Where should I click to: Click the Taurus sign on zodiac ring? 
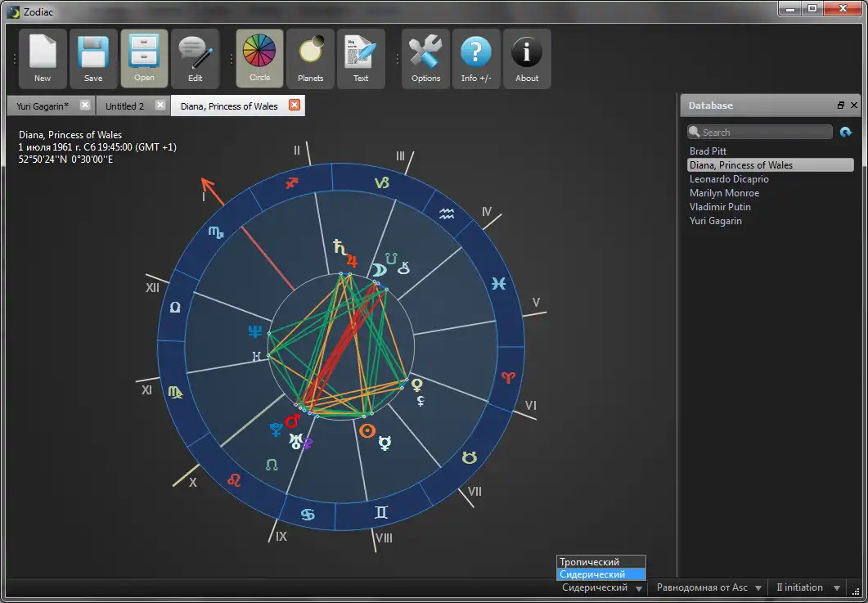click(x=470, y=457)
